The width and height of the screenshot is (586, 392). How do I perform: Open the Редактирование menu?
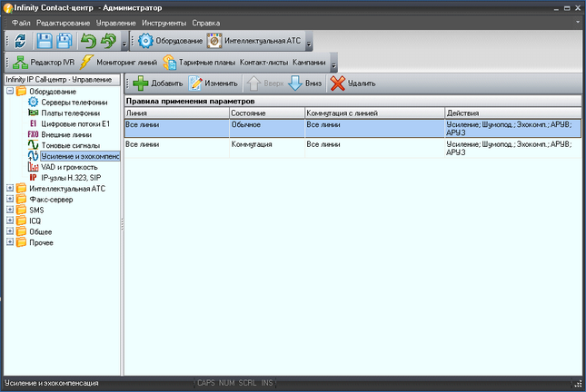(64, 24)
